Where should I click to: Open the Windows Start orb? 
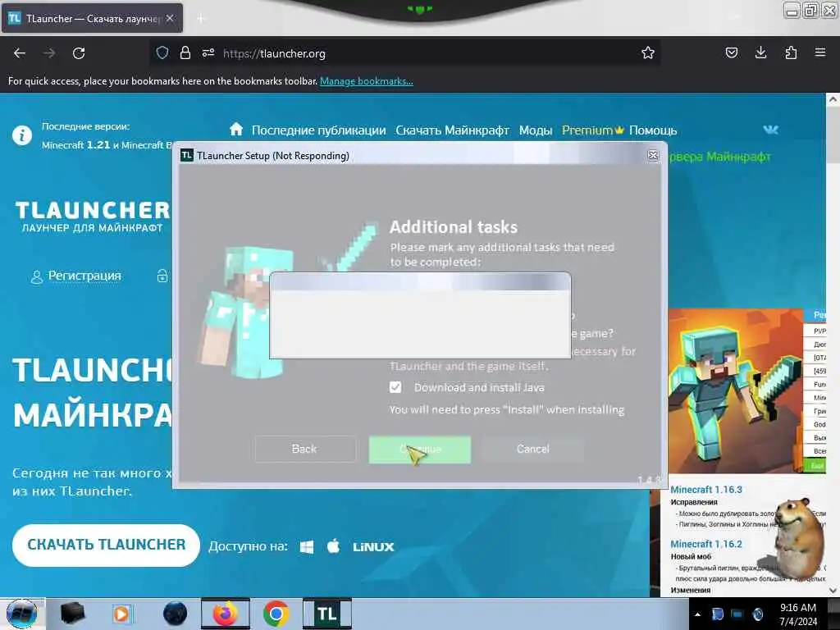click(x=21, y=614)
